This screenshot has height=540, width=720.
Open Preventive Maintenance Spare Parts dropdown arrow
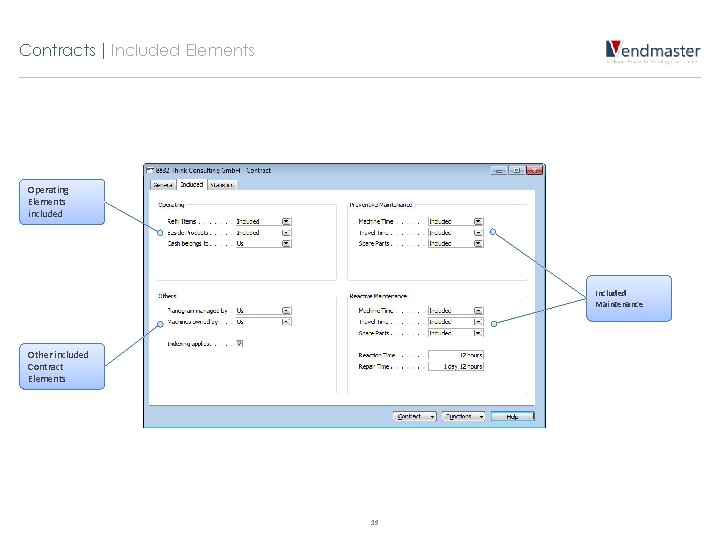(478, 243)
